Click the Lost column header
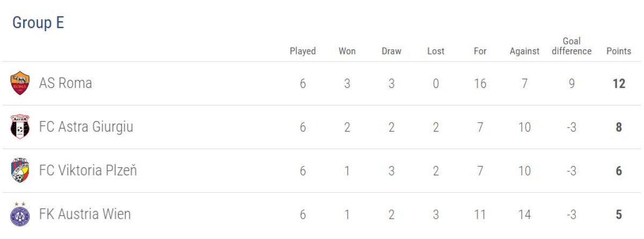 pos(436,51)
